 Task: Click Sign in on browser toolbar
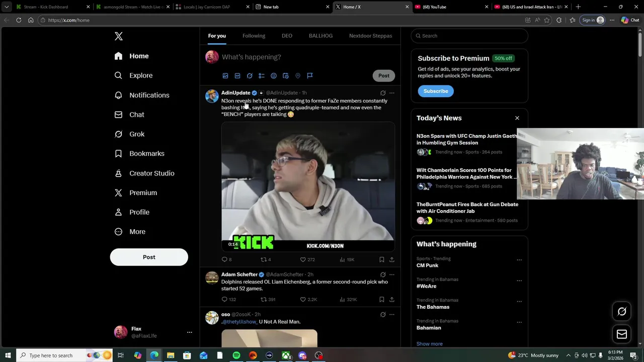pyautogui.click(x=591, y=20)
